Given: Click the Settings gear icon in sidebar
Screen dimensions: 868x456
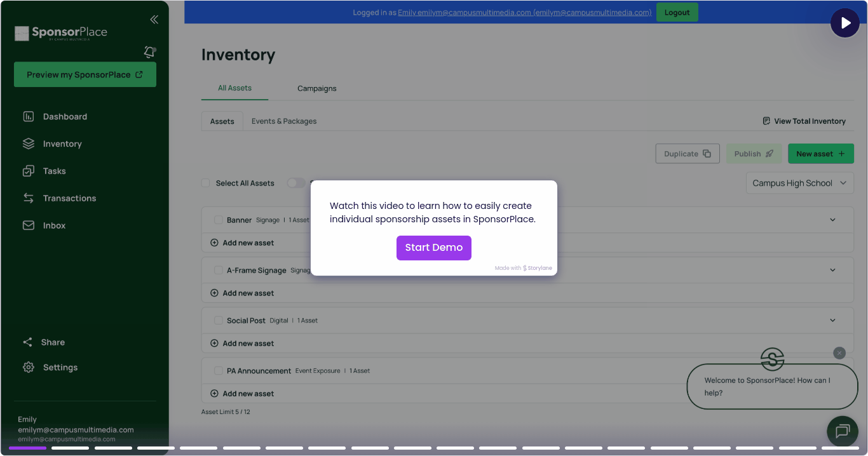Looking at the screenshot, I should coord(29,368).
